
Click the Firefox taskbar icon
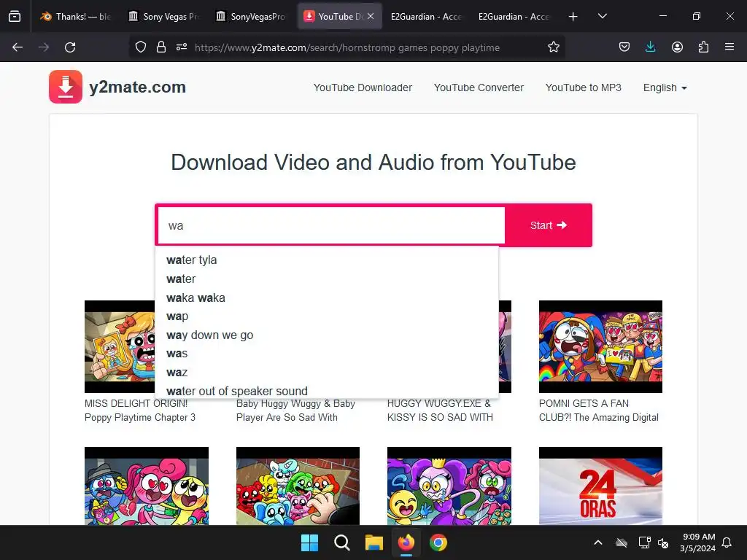coord(406,542)
